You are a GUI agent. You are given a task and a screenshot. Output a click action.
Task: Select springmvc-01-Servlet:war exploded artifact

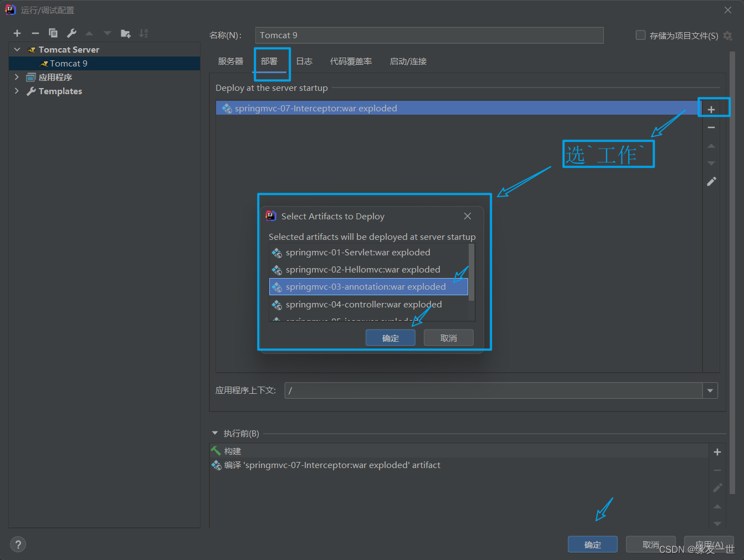coord(369,253)
